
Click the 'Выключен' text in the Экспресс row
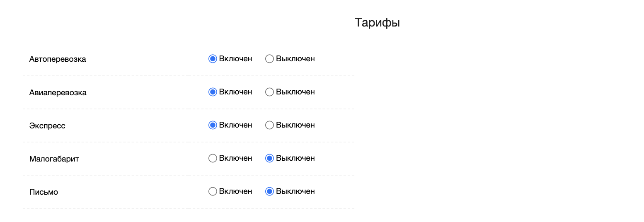(x=295, y=125)
